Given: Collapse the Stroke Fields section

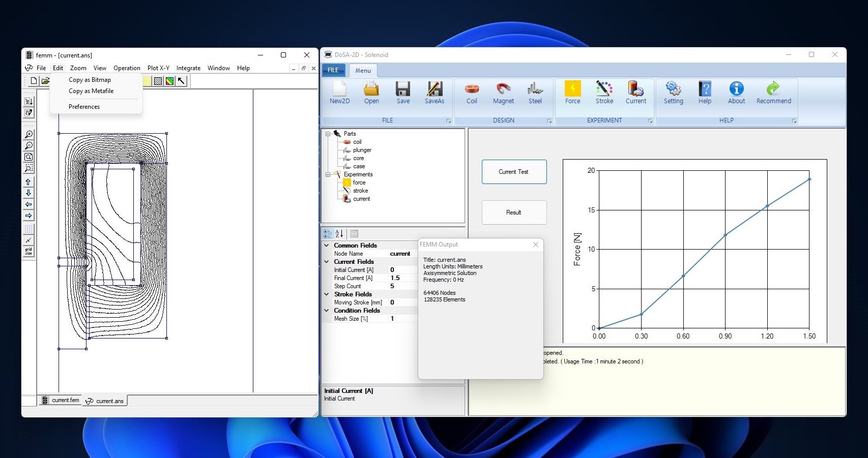Looking at the screenshot, I should tap(327, 294).
